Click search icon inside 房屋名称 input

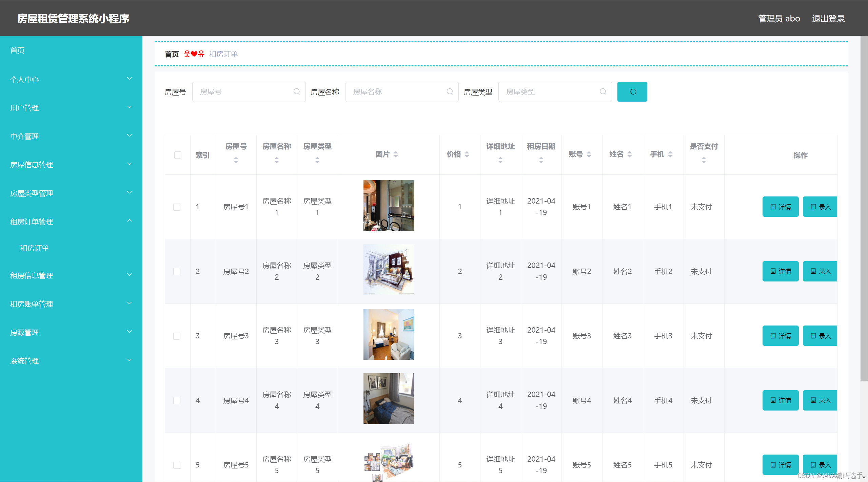pyautogui.click(x=450, y=92)
